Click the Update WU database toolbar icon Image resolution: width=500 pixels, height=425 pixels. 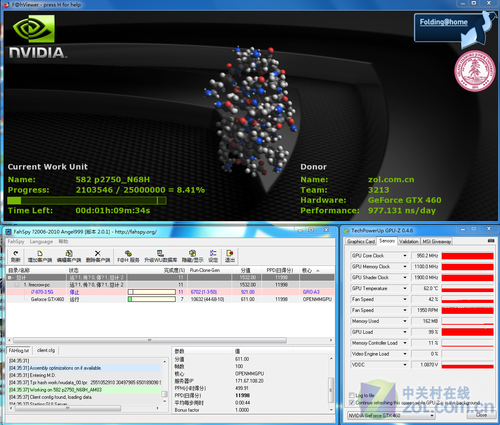(160, 256)
